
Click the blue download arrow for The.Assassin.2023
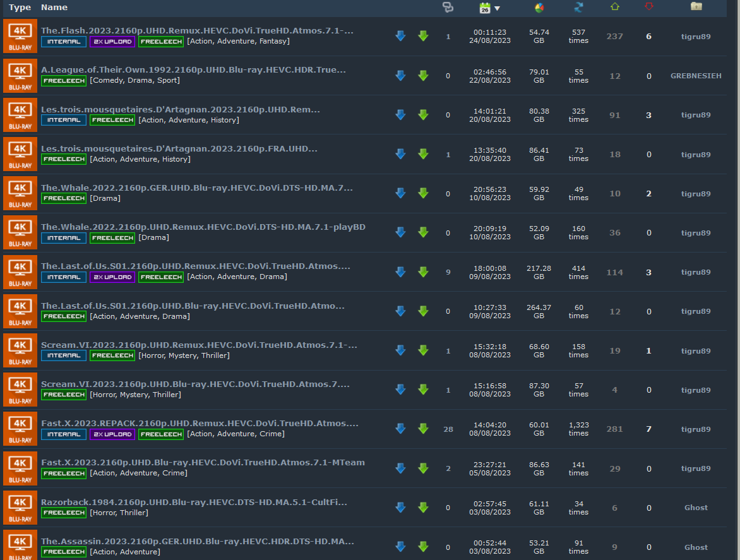point(401,547)
